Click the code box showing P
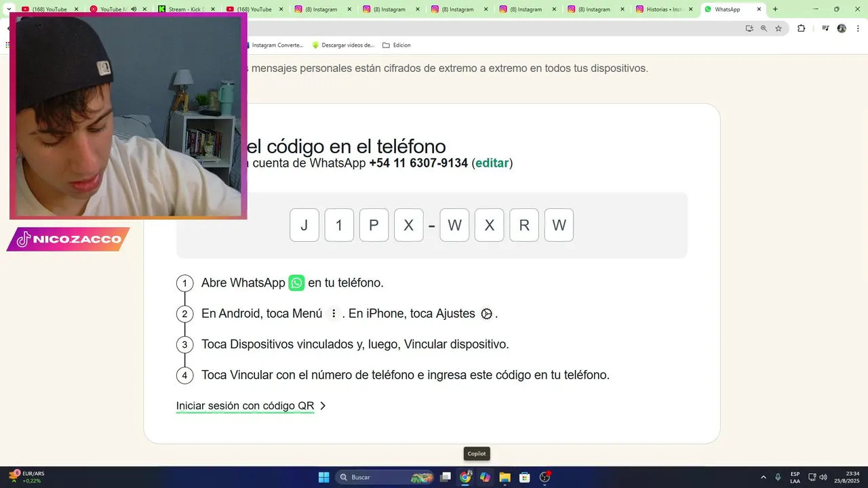Image resolution: width=868 pixels, height=488 pixels. [x=374, y=225]
